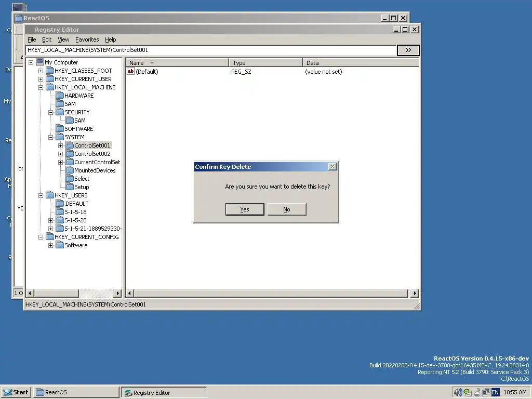Collapse the SECURITY key node
This screenshot has width=532, height=399.
(x=50, y=112)
